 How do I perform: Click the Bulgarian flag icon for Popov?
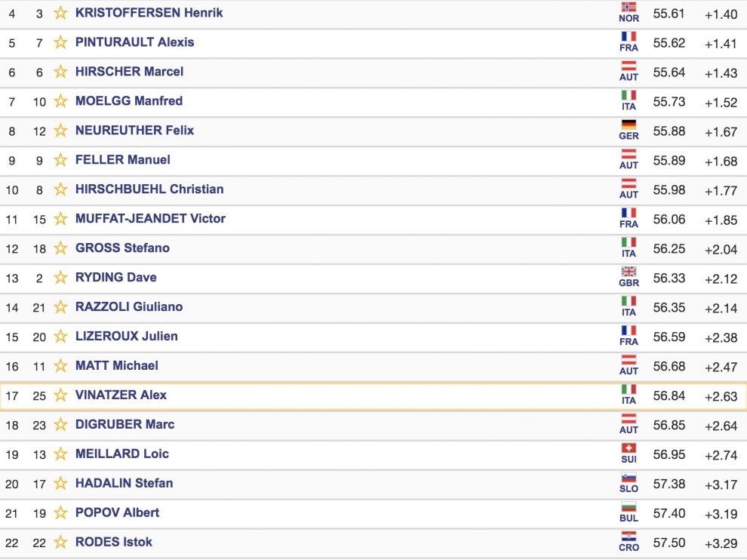point(629,507)
